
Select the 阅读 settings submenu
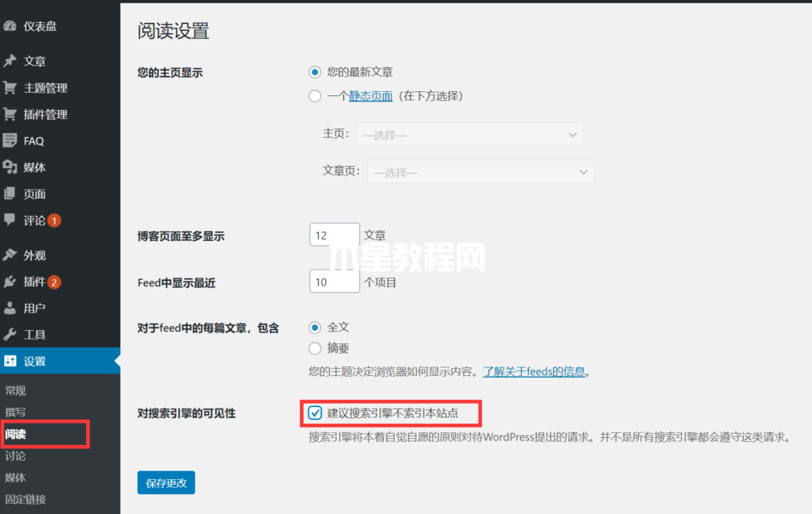pyautogui.click(x=16, y=434)
